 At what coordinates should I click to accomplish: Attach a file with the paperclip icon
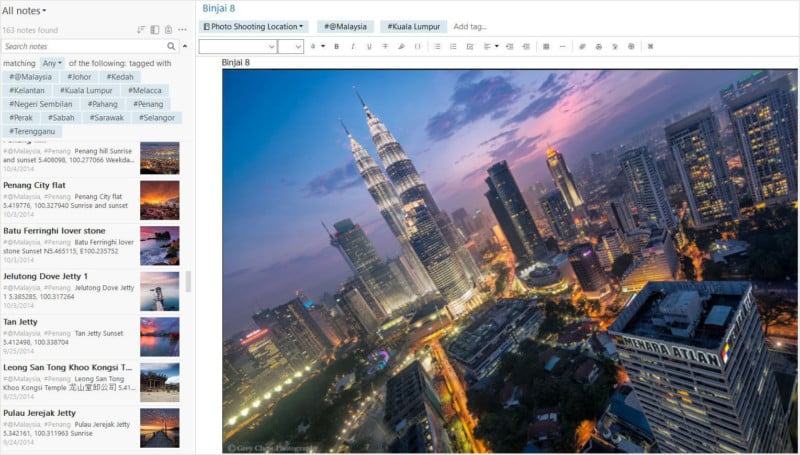pyautogui.click(x=582, y=46)
